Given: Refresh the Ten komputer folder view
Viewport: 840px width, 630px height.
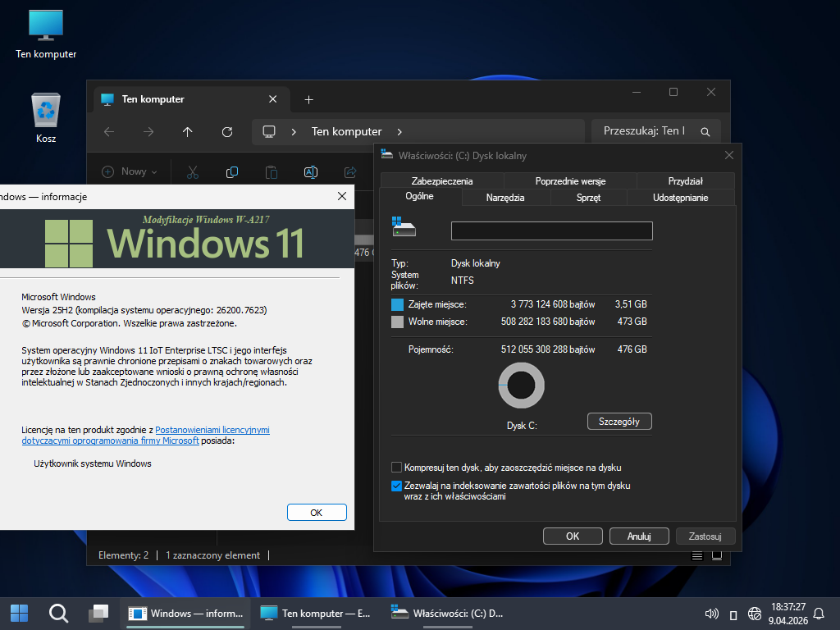Looking at the screenshot, I should (227, 131).
